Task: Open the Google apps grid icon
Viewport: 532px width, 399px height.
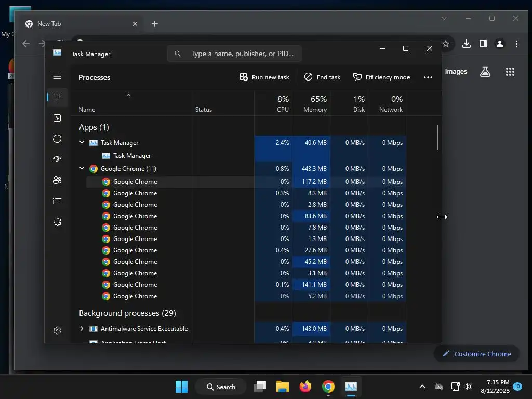Action: click(510, 72)
